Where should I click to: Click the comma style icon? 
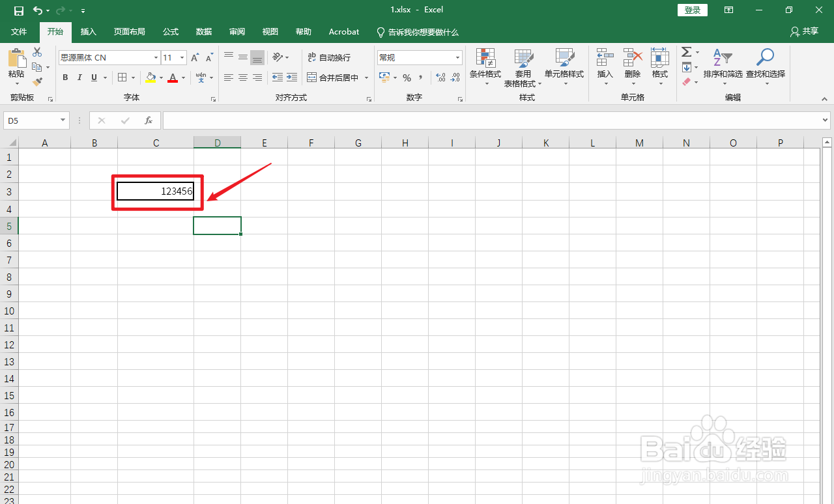(x=421, y=77)
